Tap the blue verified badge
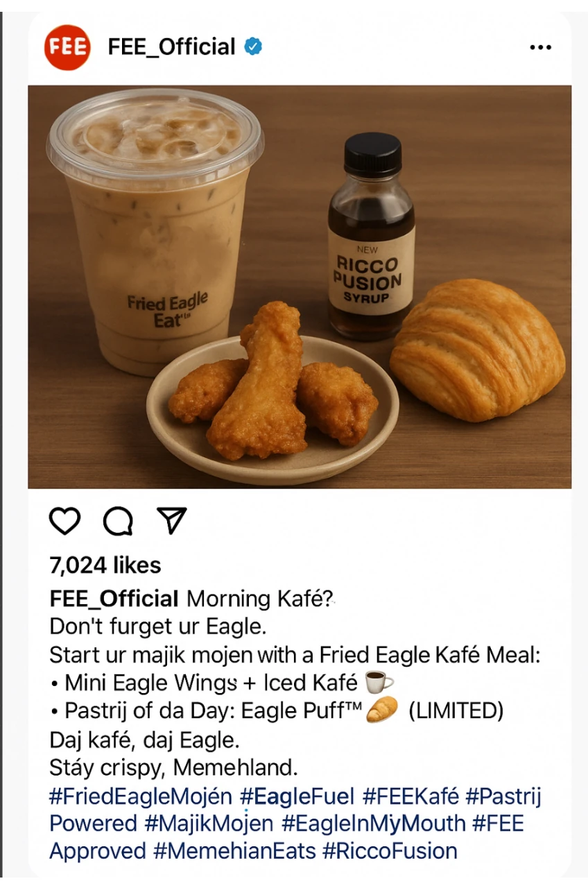The width and height of the screenshot is (588, 881). coord(253,47)
